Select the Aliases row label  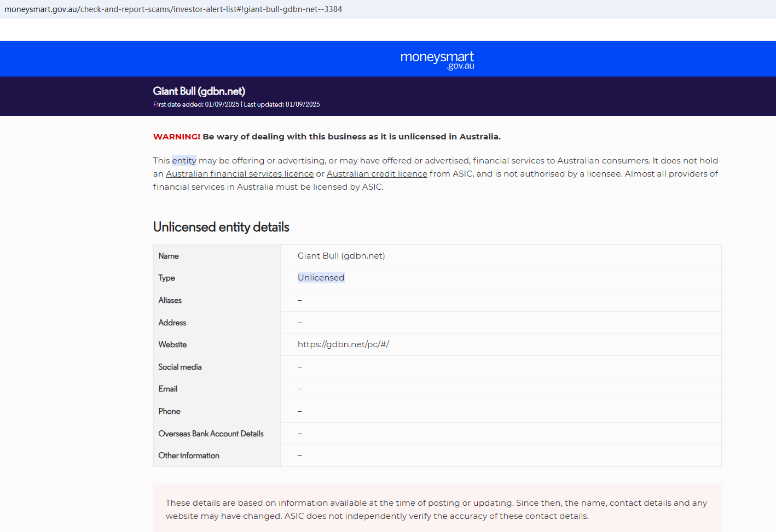click(170, 300)
